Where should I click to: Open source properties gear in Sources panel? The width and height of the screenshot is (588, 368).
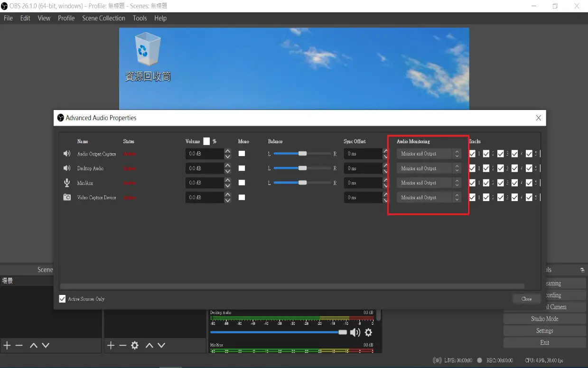tap(135, 345)
